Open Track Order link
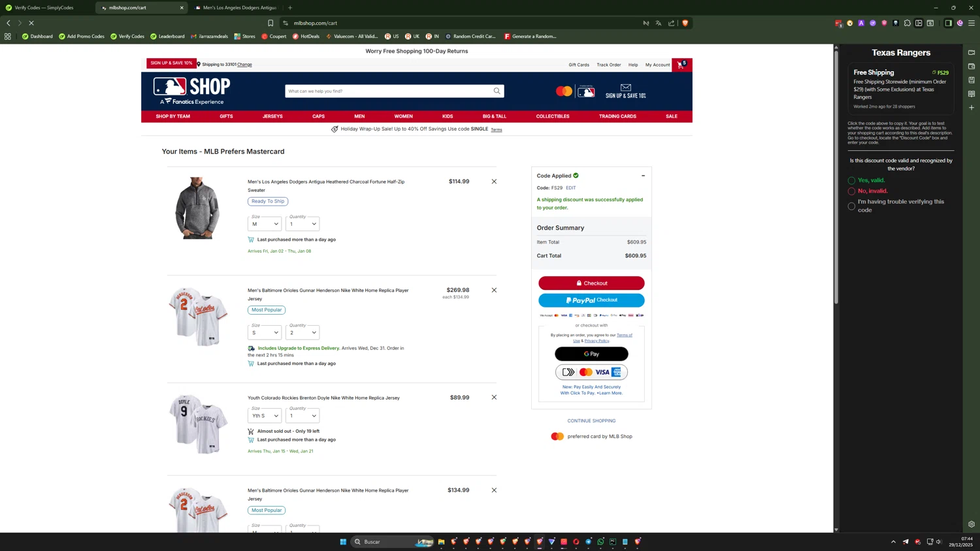 point(609,65)
